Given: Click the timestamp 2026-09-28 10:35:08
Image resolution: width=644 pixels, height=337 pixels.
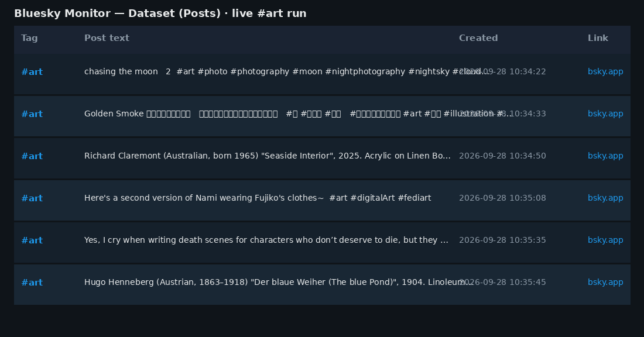Looking at the screenshot, I should point(502,198).
